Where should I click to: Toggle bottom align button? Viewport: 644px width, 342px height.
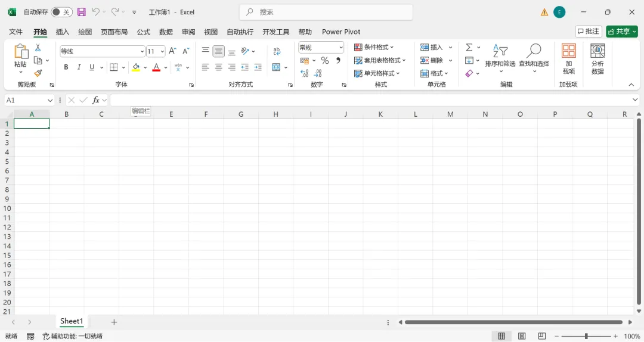click(231, 52)
